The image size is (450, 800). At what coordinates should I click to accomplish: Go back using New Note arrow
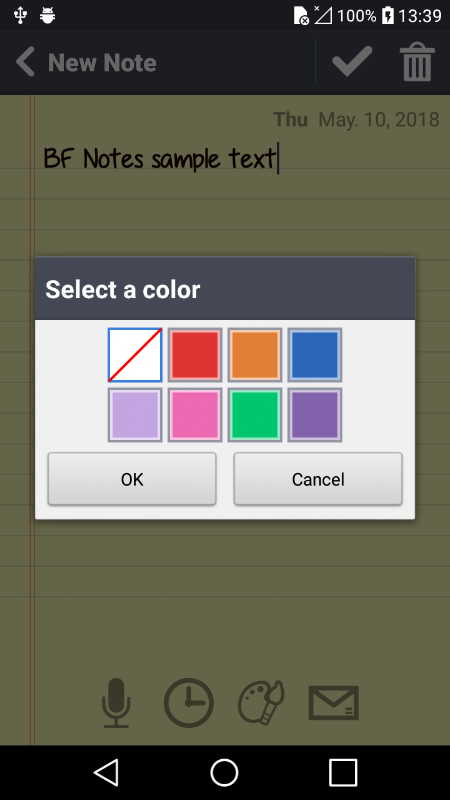pos(25,62)
